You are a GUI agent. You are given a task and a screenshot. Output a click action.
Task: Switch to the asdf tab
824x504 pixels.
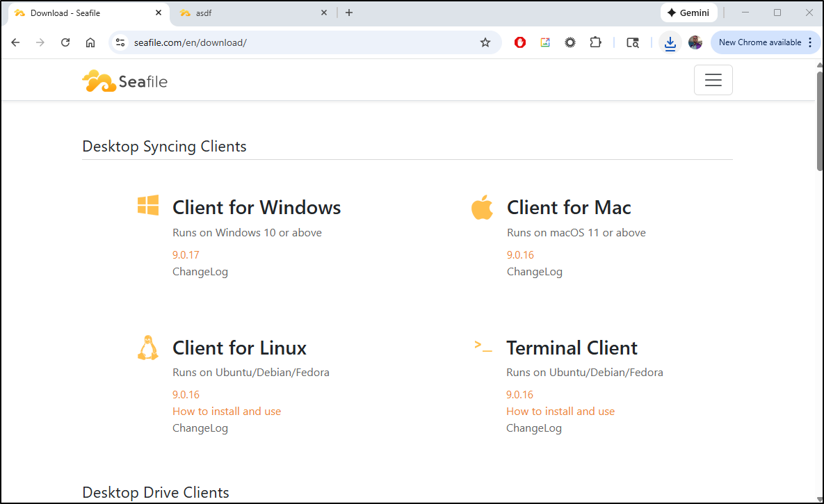click(x=250, y=13)
